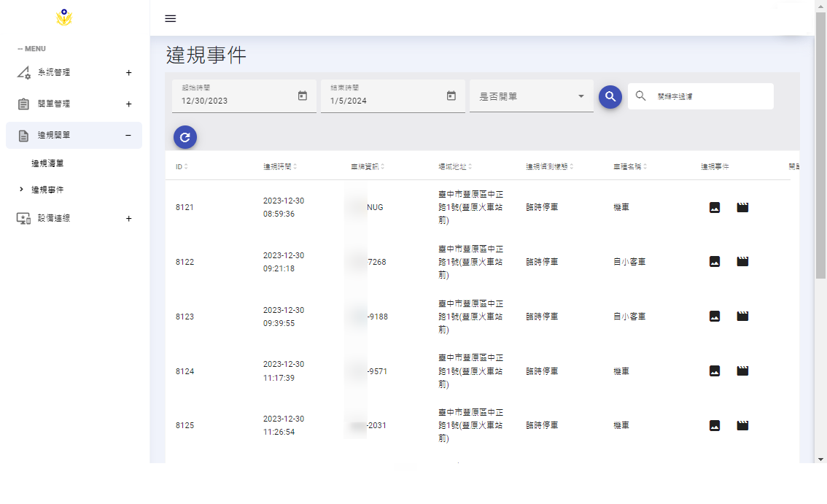This screenshot has height=504, width=827.
Task: View image for event 8124
Action: click(715, 371)
